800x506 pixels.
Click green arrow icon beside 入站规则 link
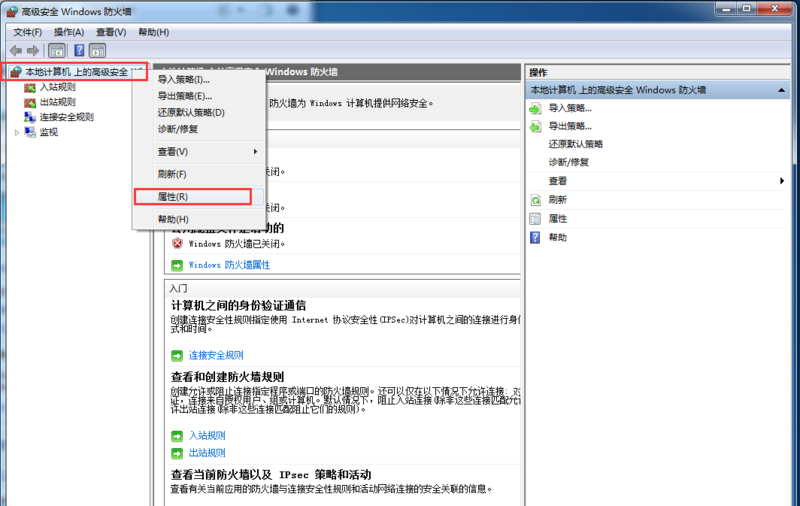177,436
